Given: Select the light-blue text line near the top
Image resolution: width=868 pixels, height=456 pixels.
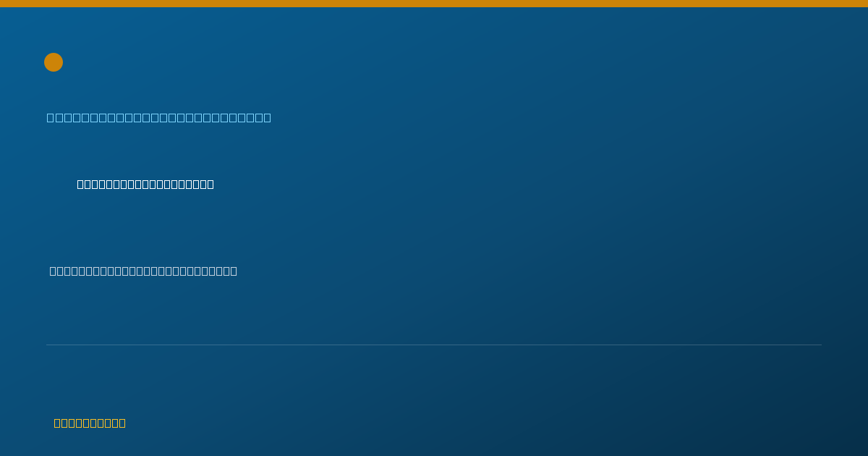Looking at the screenshot, I should tap(159, 117).
